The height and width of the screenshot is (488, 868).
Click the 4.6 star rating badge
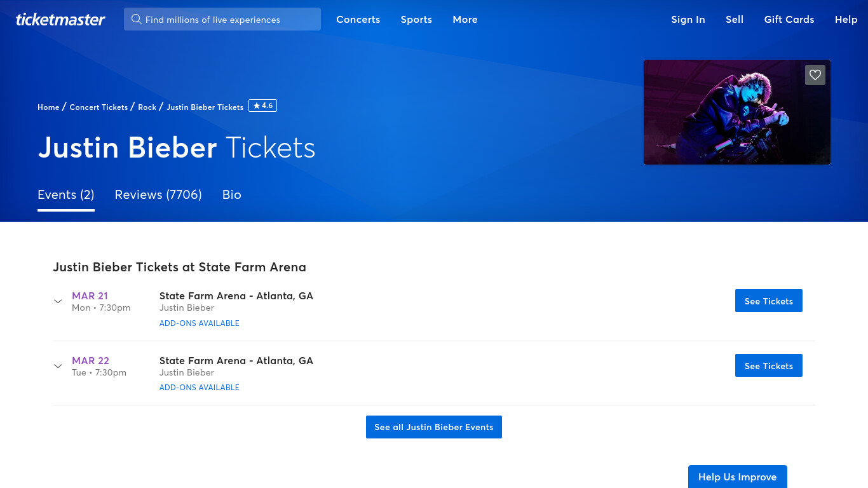pyautogui.click(x=262, y=106)
